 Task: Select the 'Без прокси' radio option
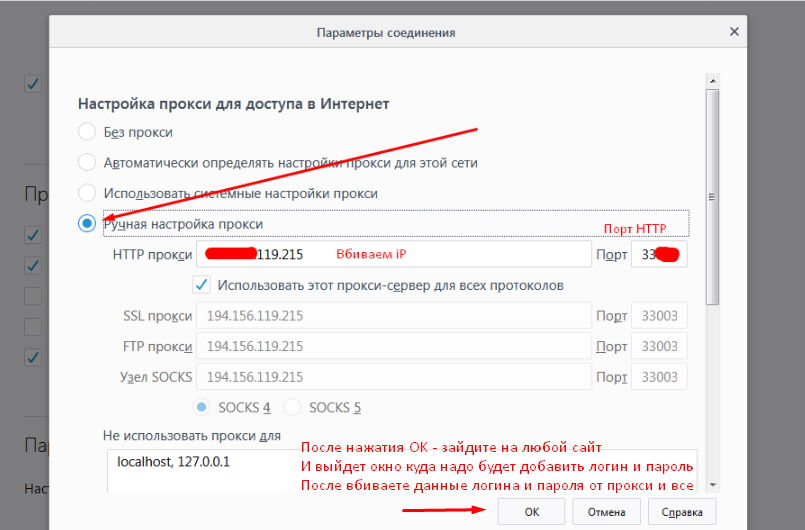coord(87,132)
